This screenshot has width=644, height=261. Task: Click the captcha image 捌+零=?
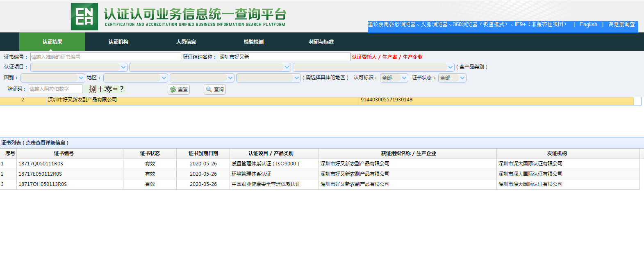[106, 89]
